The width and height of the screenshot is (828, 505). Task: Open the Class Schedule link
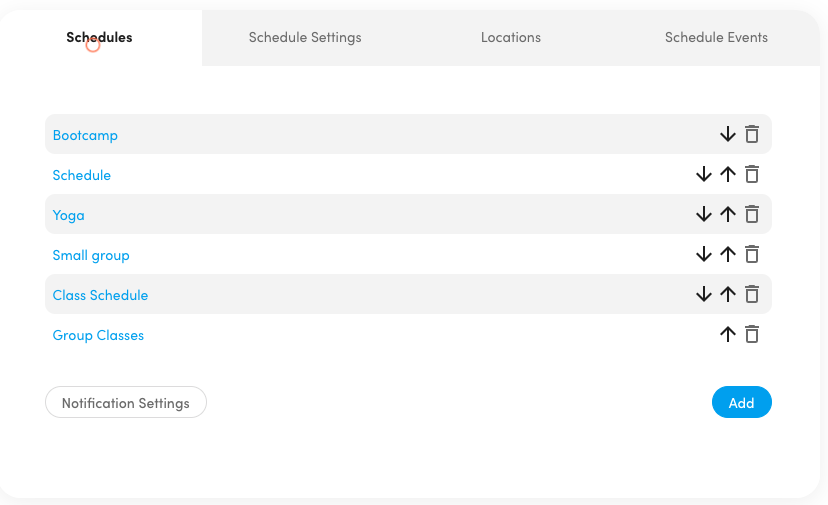[x=100, y=295]
